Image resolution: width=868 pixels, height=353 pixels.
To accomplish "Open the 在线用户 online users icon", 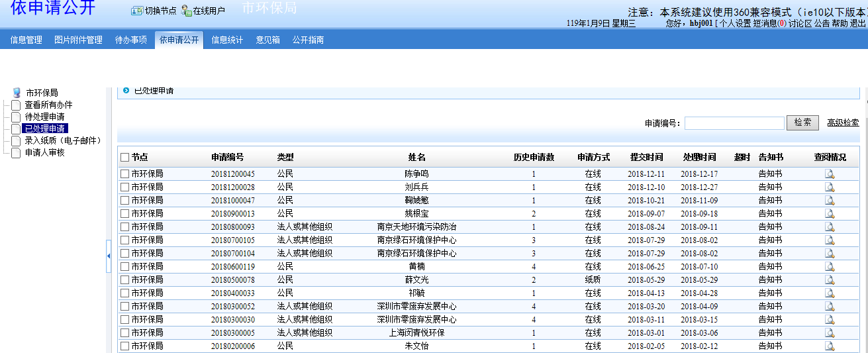I will (187, 11).
